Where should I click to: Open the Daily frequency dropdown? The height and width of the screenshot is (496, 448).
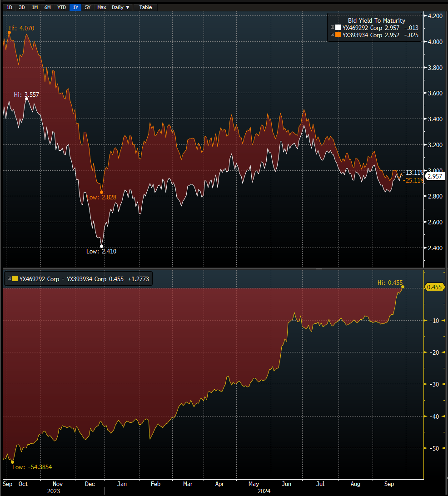[x=120, y=7]
